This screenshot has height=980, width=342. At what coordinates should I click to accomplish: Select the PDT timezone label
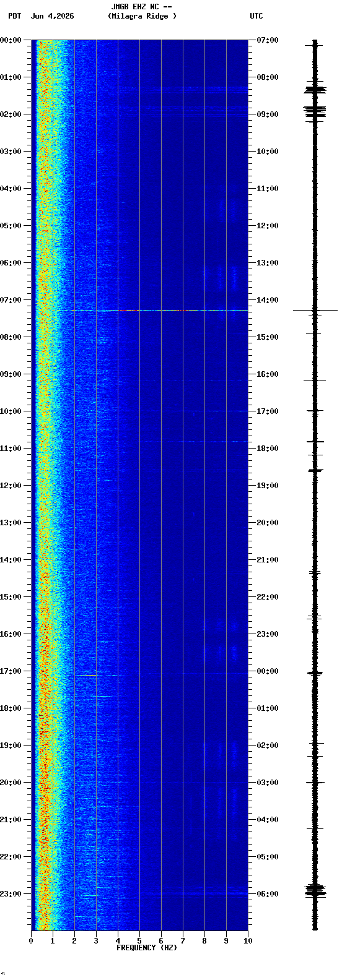pyautogui.click(x=14, y=16)
